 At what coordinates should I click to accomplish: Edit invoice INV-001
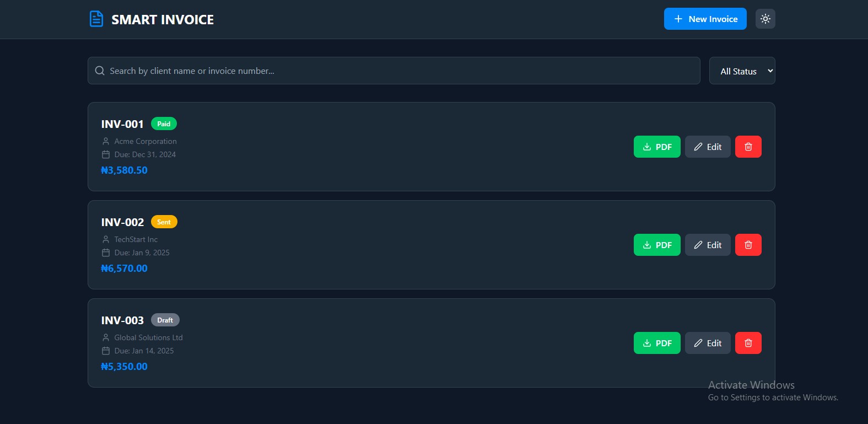coord(708,147)
